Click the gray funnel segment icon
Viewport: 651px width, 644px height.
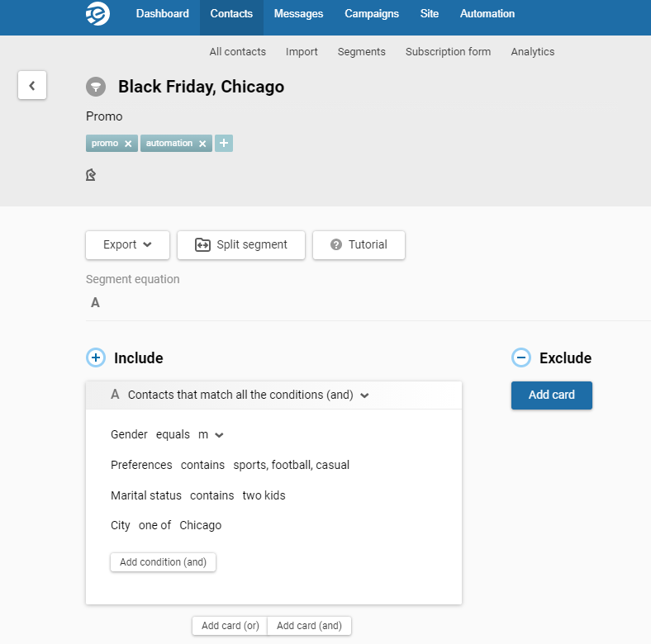click(96, 87)
